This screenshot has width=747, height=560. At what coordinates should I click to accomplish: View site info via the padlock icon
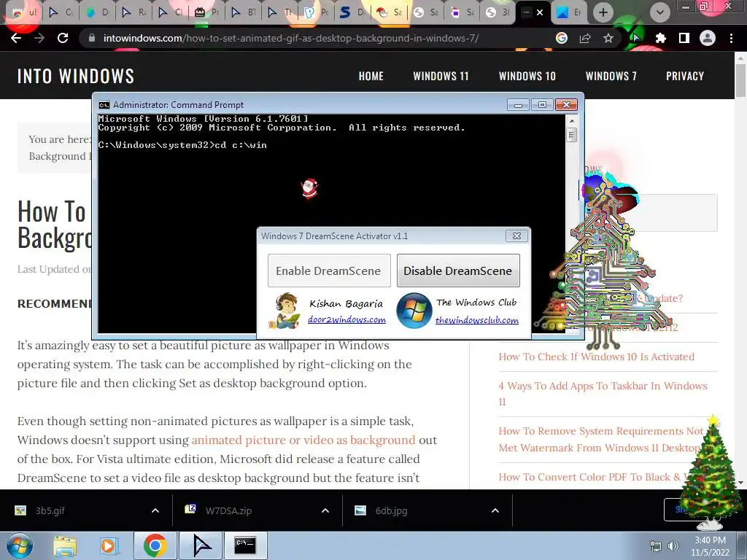[92, 38]
